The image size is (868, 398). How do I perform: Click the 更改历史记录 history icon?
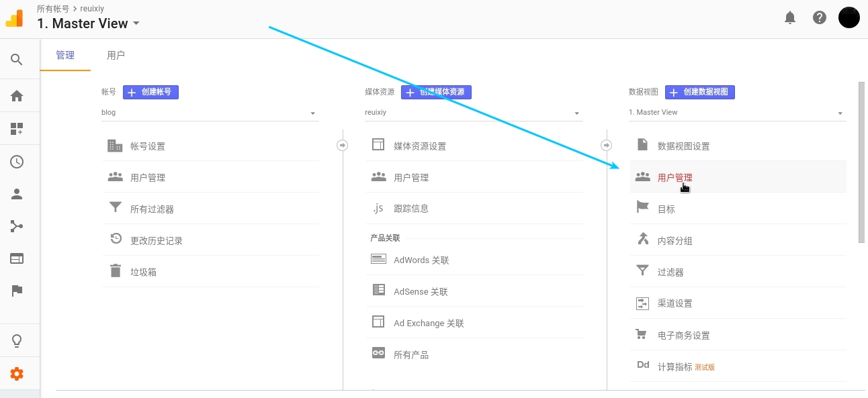pos(116,240)
